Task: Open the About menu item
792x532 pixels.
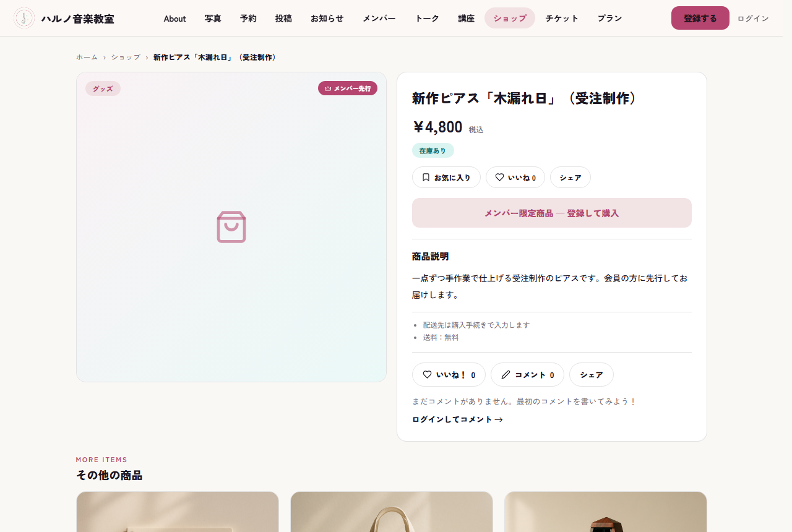Action: [x=174, y=19]
